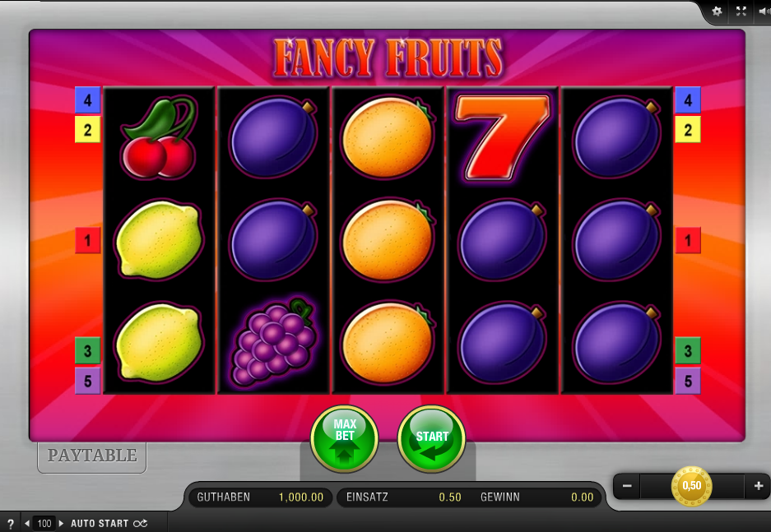
Task: Click the red 7 symbol
Action: click(x=503, y=137)
